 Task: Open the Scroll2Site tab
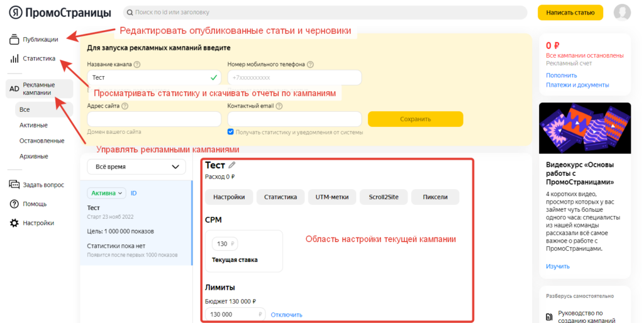[384, 197]
